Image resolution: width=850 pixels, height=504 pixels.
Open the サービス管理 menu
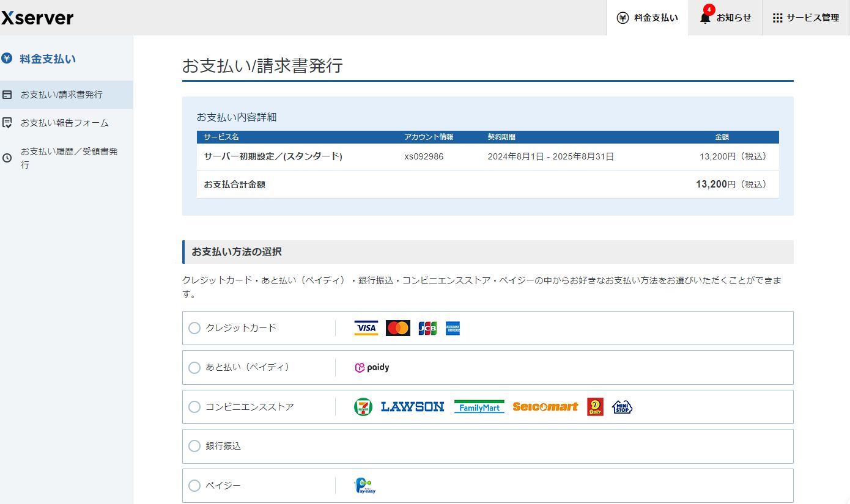click(x=805, y=18)
